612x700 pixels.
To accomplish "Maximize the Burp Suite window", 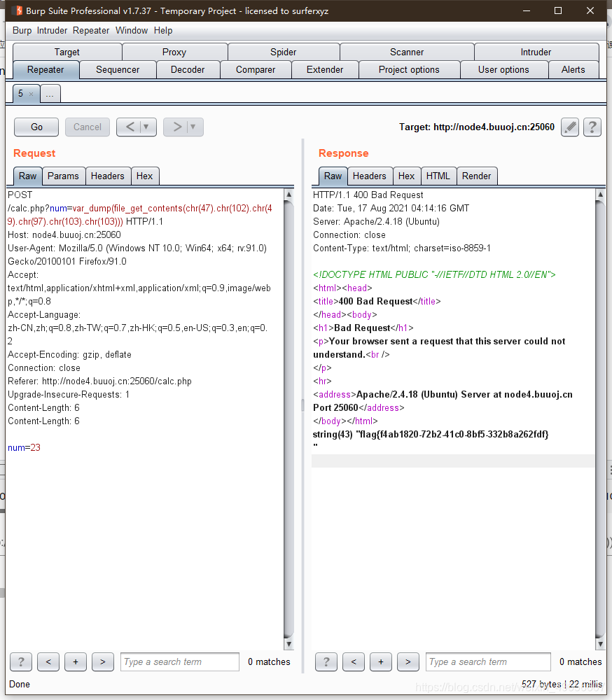I will pos(558,10).
